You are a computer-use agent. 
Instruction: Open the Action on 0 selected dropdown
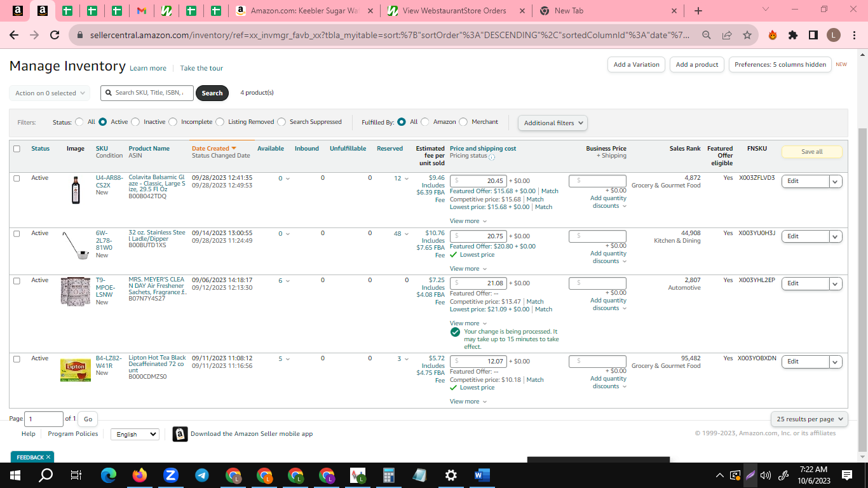[x=50, y=93]
